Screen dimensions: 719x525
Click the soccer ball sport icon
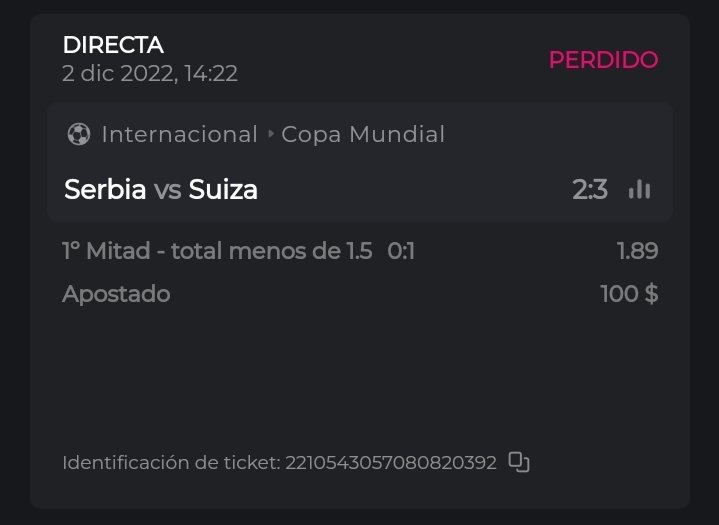click(x=79, y=134)
